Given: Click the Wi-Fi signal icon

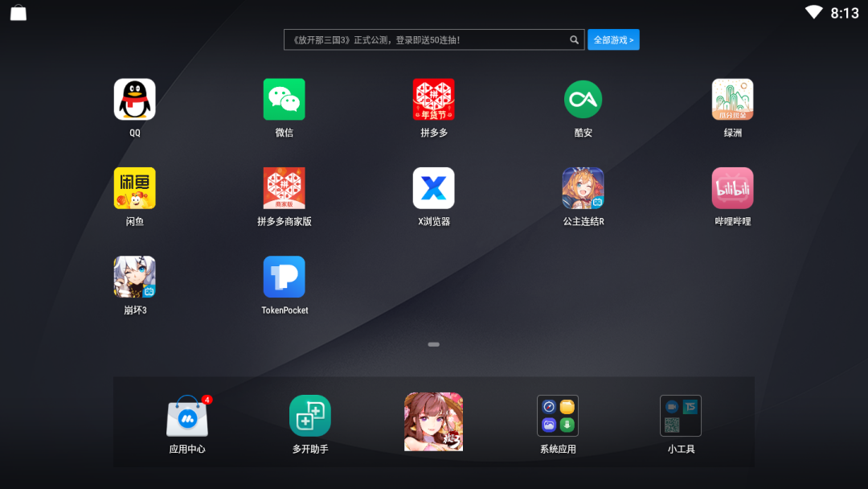Looking at the screenshot, I should click(813, 12).
